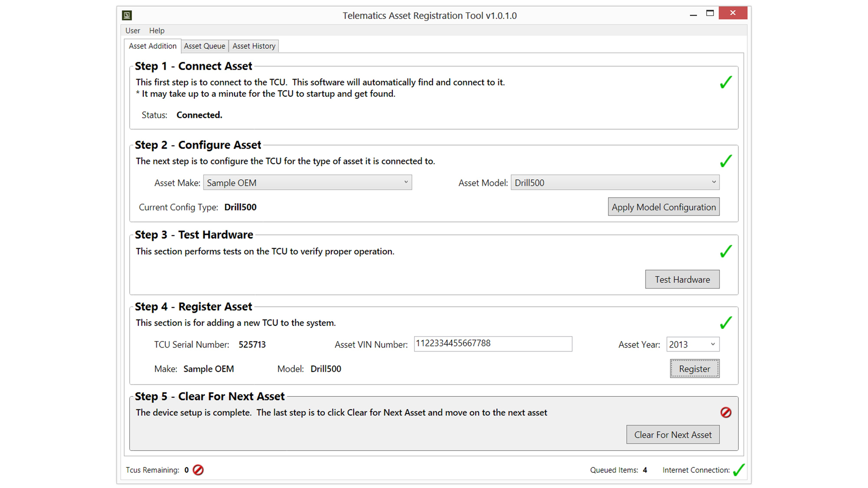The height and width of the screenshot is (488, 868).
Task: Click Current Config Type value Drill500
Action: click(x=240, y=207)
